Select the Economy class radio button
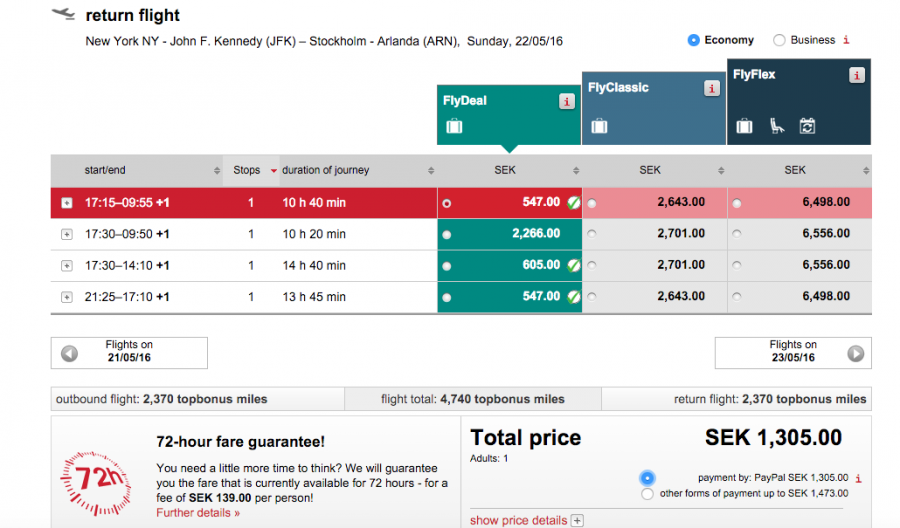The height and width of the screenshot is (528, 900). pyautogui.click(x=693, y=40)
